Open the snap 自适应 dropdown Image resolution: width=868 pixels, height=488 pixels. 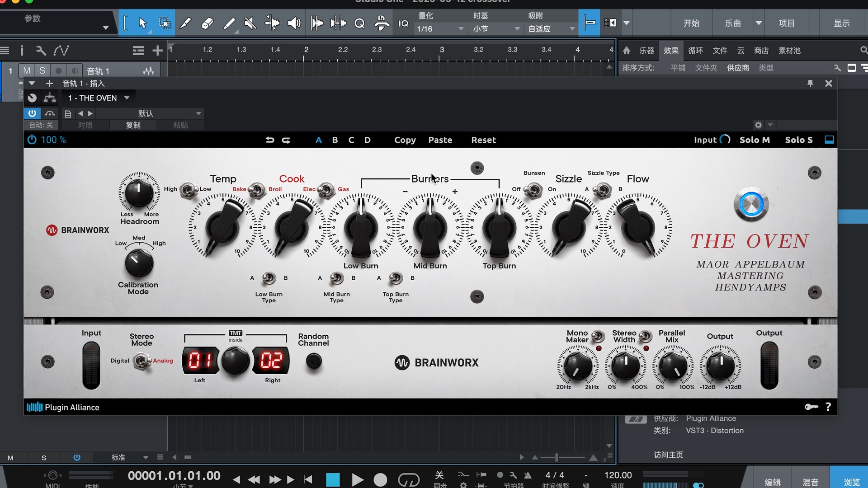click(552, 28)
